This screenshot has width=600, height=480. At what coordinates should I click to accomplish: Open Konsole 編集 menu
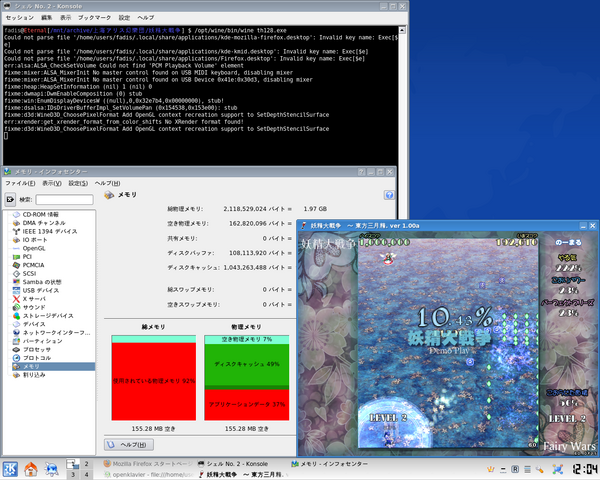(47, 18)
